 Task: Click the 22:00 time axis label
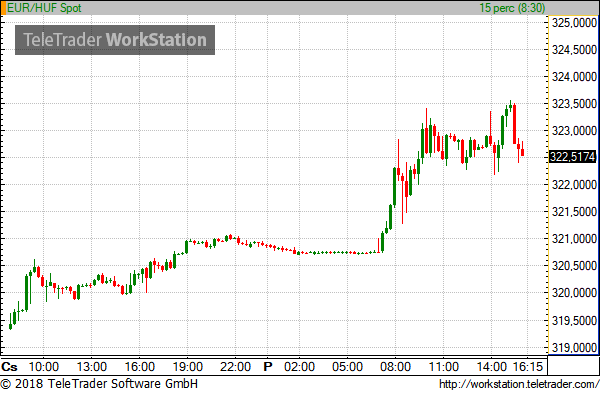click(235, 367)
